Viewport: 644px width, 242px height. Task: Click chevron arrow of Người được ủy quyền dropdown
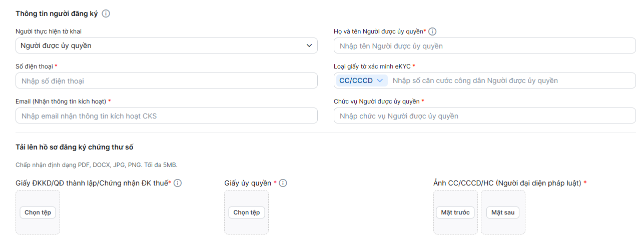(309, 46)
